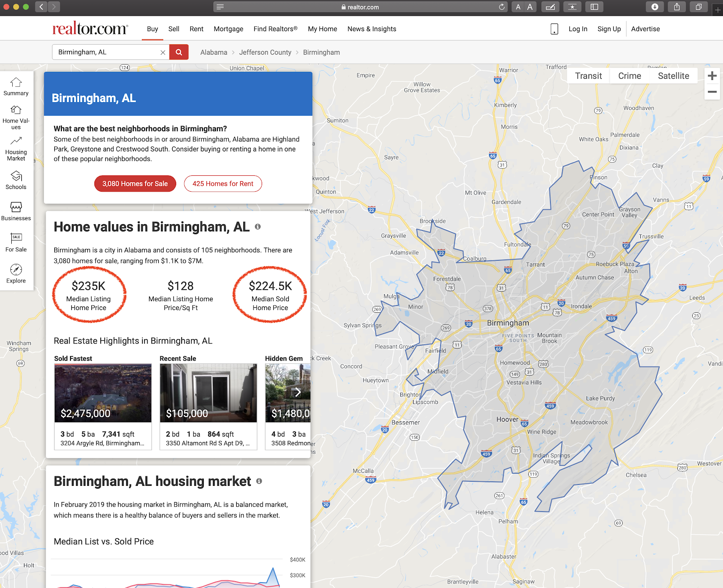
Task: Open the For Sale sidebar icon
Action: 16,242
